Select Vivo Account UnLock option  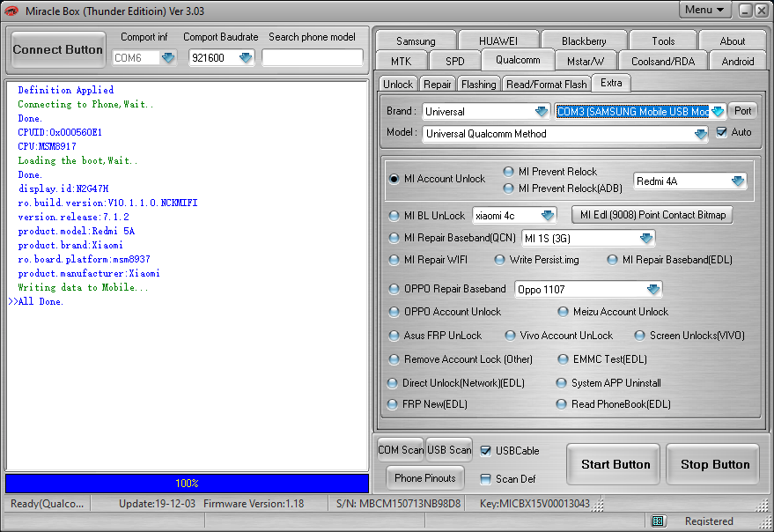pos(510,336)
